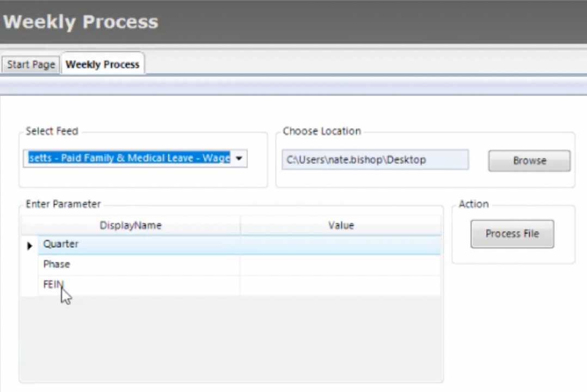Click the DisplayName column header
Image resolution: width=587 pixels, height=392 pixels.
pos(131,225)
